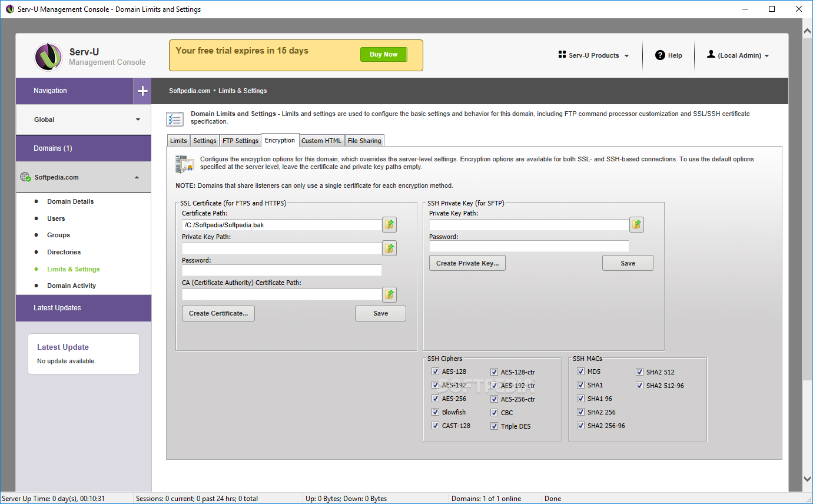The height and width of the screenshot is (504, 813).
Task: Click the SSL certificate Password field
Action: pyautogui.click(x=282, y=270)
